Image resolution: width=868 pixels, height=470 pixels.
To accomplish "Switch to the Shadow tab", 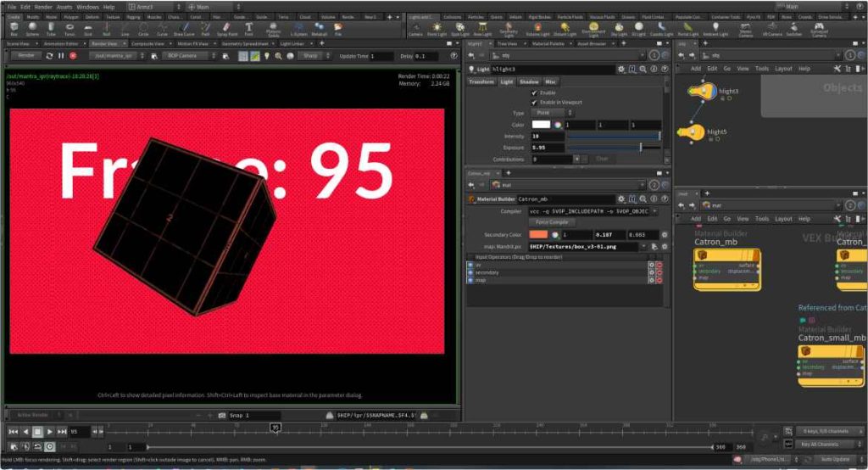I will (x=529, y=81).
